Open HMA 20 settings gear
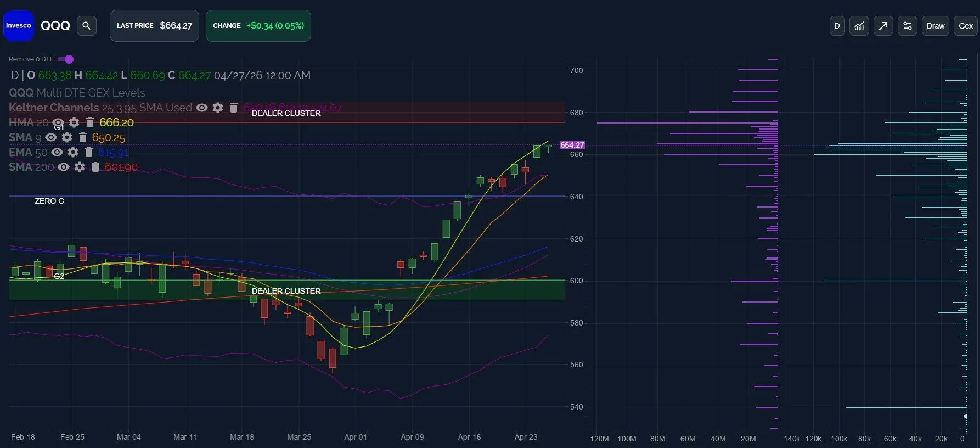This screenshot has width=980, height=448. 74,122
